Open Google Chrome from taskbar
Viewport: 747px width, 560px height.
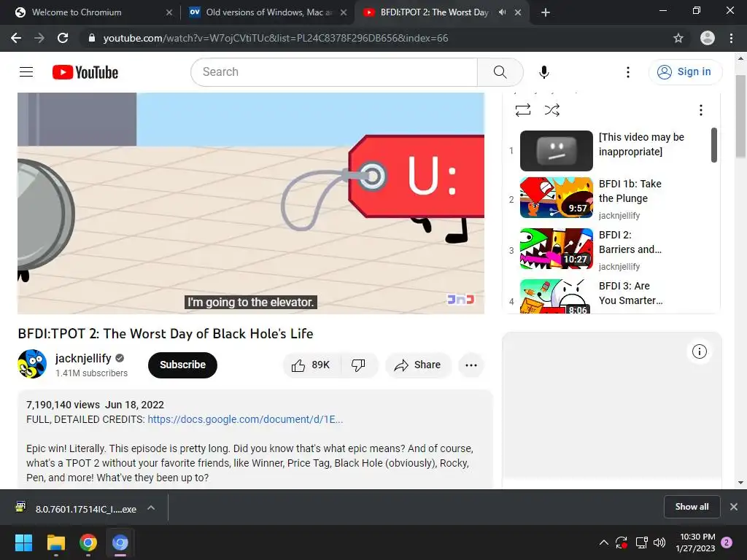[88, 542]
